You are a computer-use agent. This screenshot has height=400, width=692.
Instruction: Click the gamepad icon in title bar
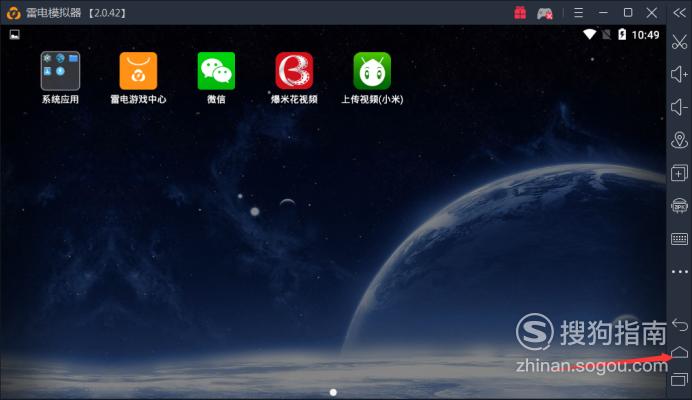[545, 13]
